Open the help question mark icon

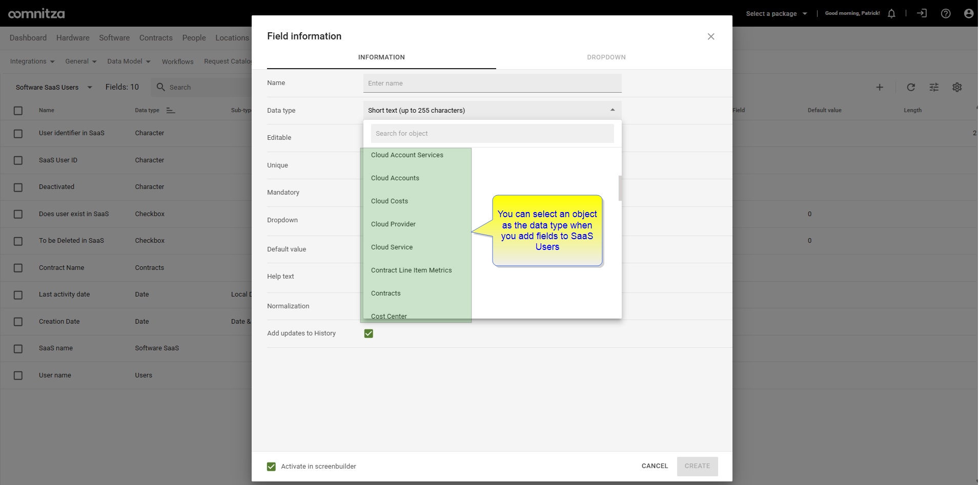pyautogui.click(x=946, y=14)
